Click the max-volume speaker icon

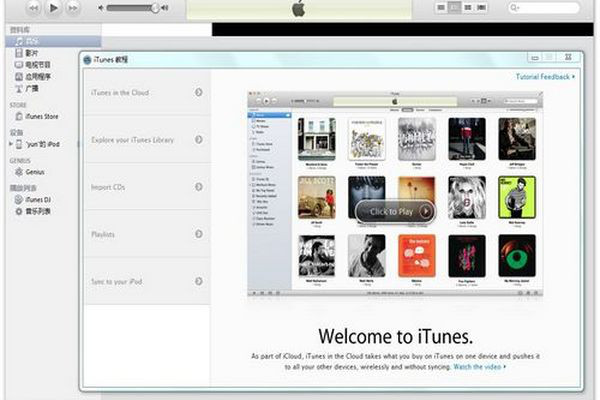(165, 8)
